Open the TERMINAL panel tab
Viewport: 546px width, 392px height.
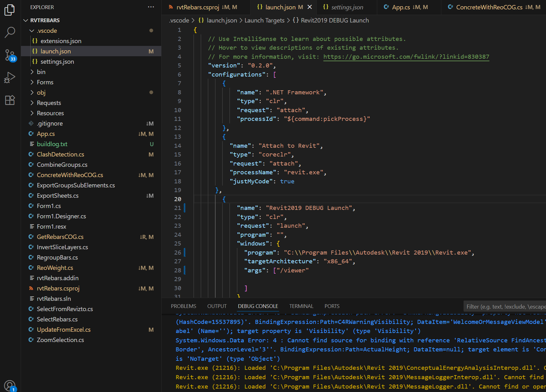pos(301,306)
